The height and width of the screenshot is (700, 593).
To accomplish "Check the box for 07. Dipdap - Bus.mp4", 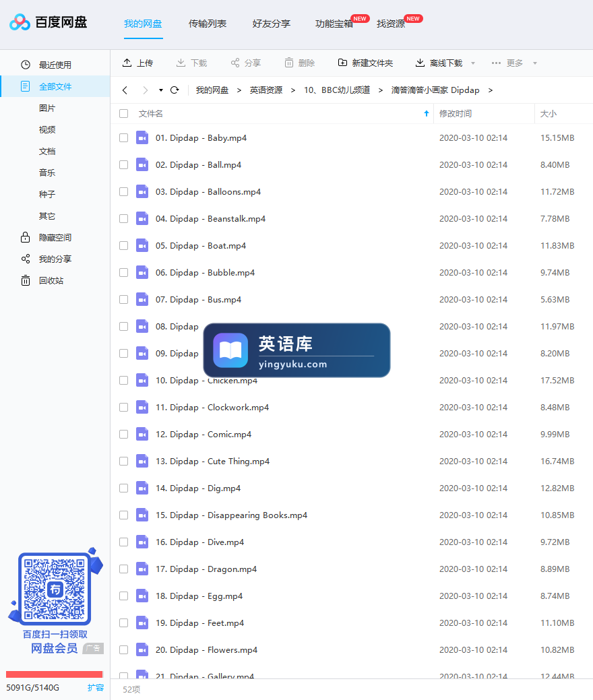I will 124,300.
